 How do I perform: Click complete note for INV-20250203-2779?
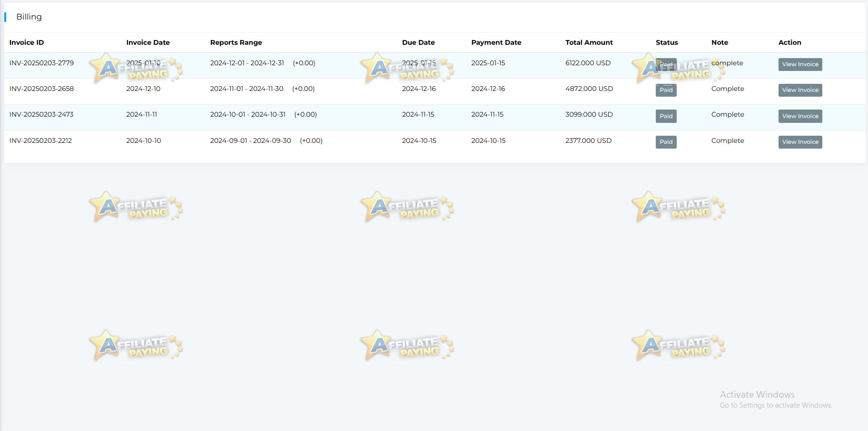coord(727,63)
